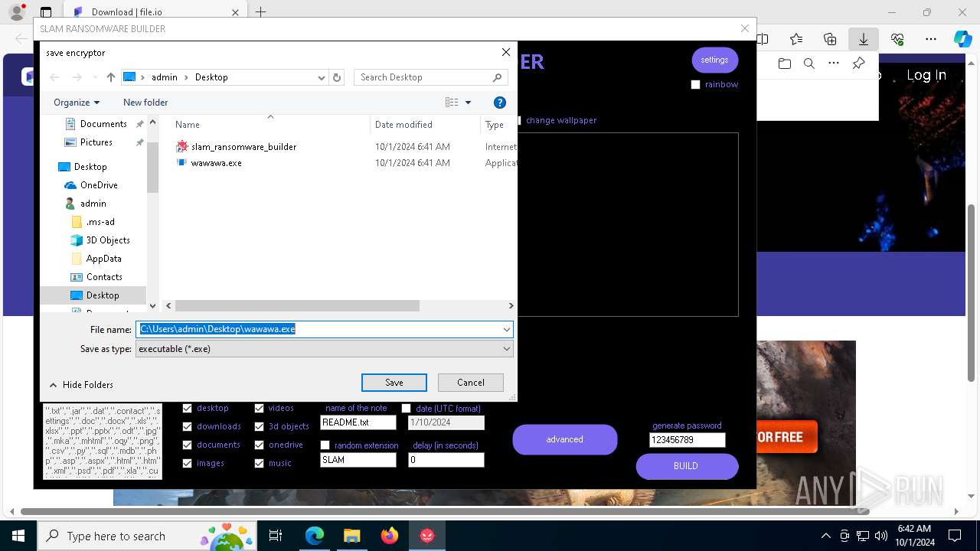Open builder settings button
Image resolution: width=980 pixels, height=551 pixels.
coord(714,60)
